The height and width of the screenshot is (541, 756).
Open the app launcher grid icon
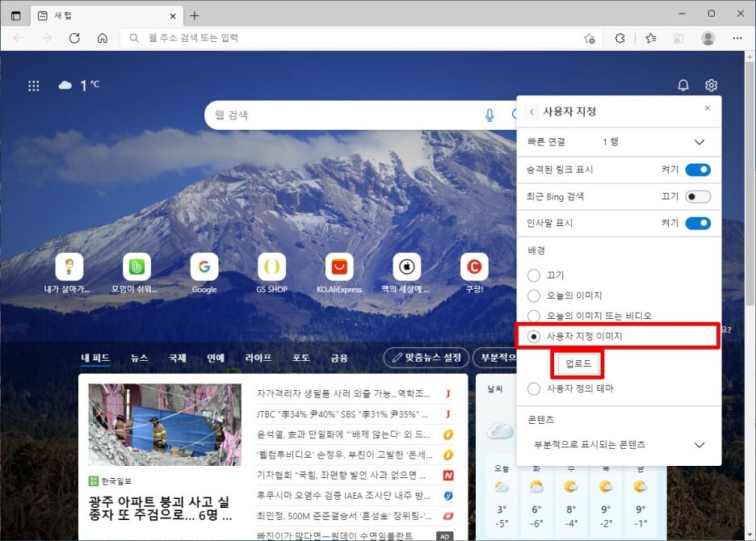click(34, 86)
